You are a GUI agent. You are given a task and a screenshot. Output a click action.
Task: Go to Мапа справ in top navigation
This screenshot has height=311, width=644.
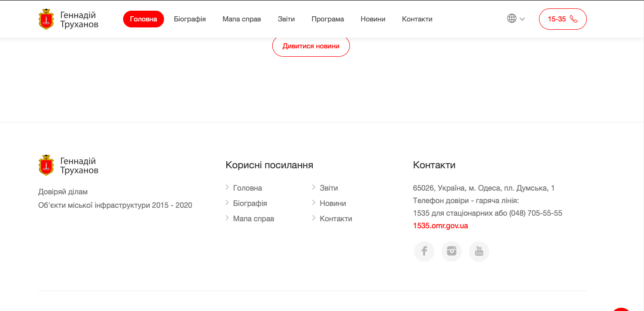[242, 19]
